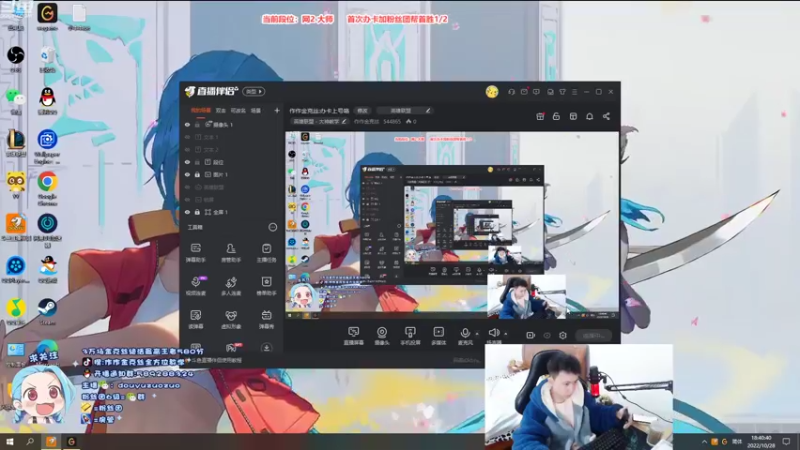Share the stream via the share icon
Viewport: 800px width, 450px height.
(x=606, y=116)
